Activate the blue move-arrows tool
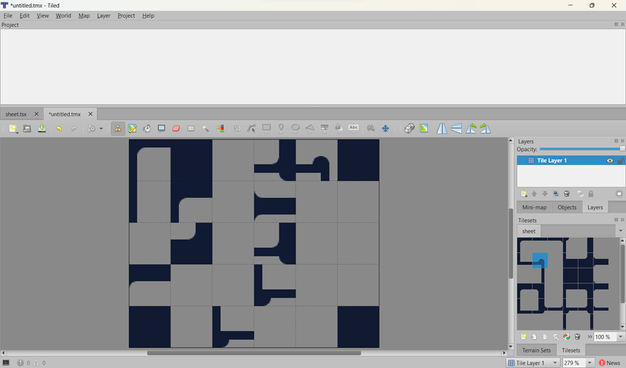The width and height of the screenshot is (626, 368). [x=385, y=129]
